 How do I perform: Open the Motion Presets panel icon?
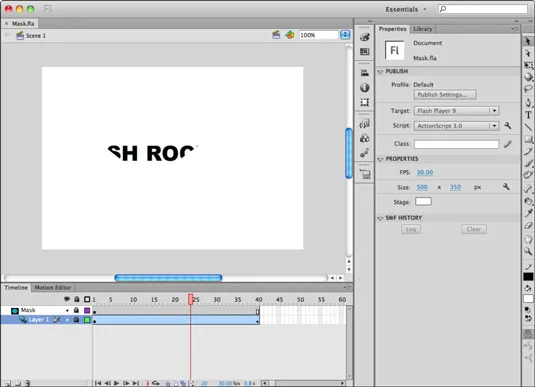(364, 153)
